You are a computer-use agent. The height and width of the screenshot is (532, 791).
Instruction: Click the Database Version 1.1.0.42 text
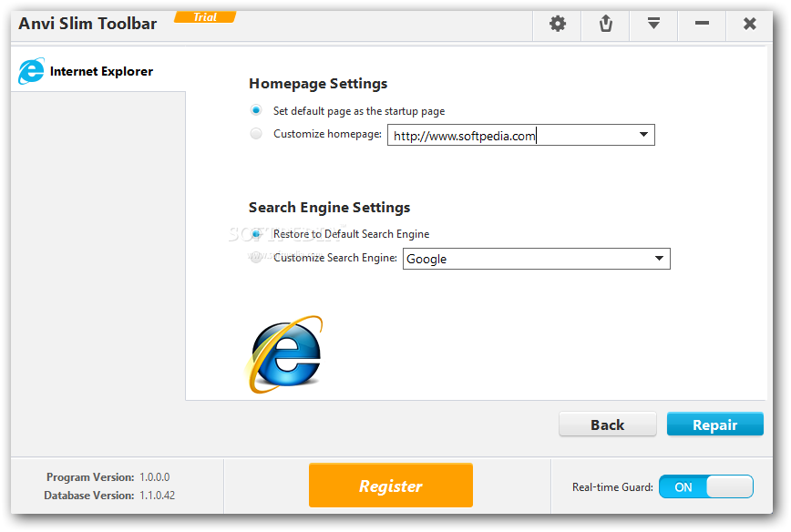[109, 496]
